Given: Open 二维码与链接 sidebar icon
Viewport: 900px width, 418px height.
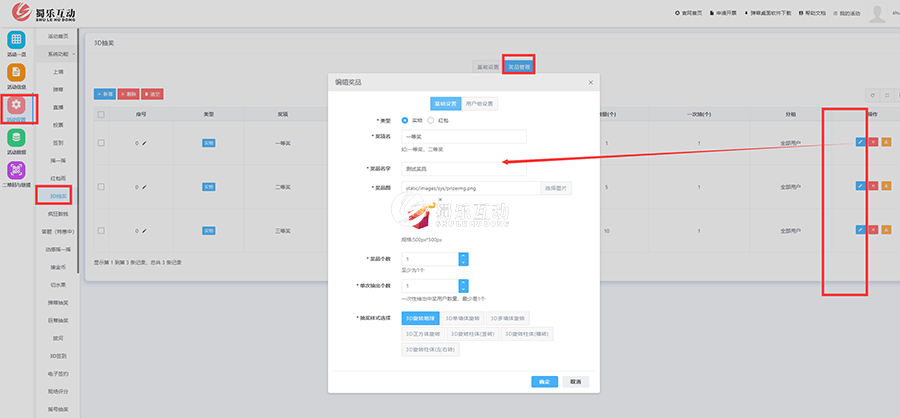Looking at the screenshot, I should coord(16,172).
